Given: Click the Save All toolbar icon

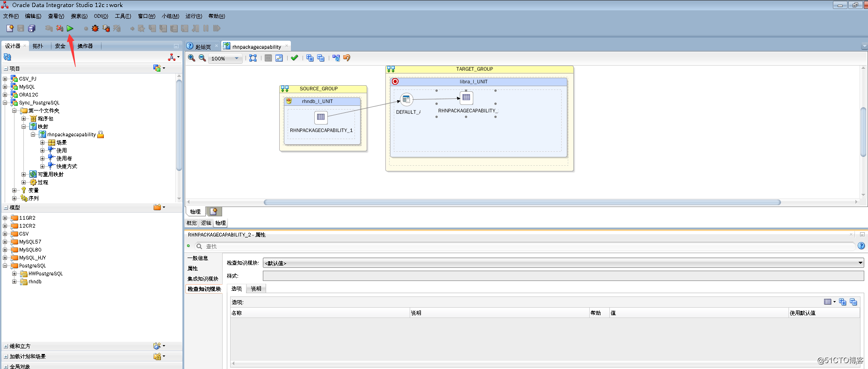Looking at the screenshot, I should (x=31, y=29).
